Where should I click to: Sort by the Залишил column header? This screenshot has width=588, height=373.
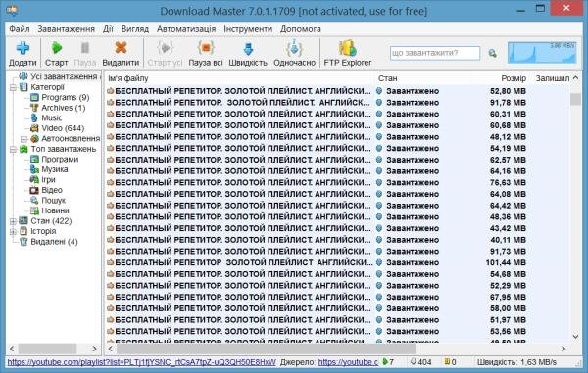pos(553,78)
